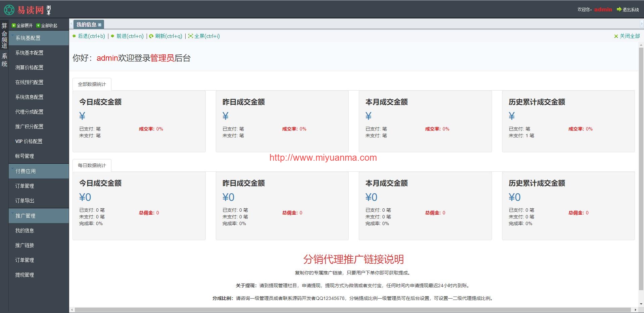
Task: Open 代理分成配置 in the sidebar
Action: pos(29,112)
